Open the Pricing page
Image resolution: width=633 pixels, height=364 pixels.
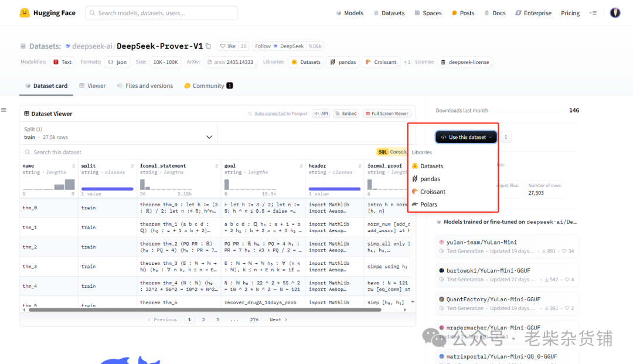click(570, 13)
